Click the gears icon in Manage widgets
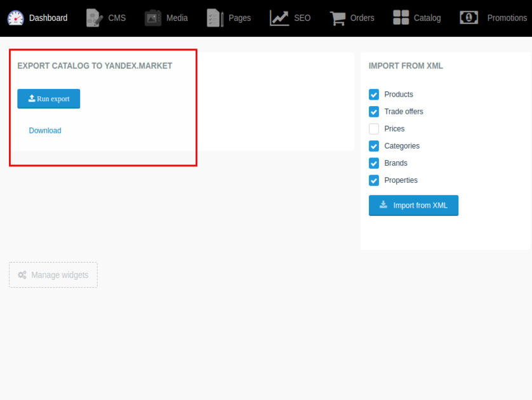Viewport: 532px width, 400px height. [22, 275]
